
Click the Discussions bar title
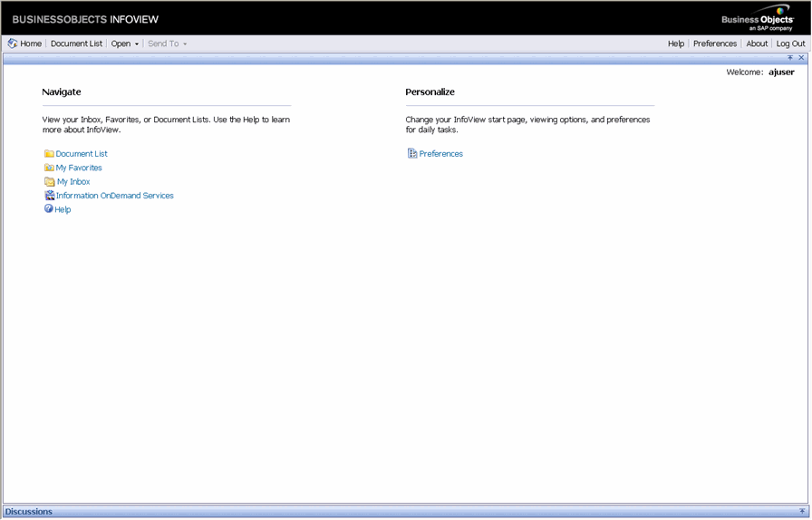click(28, 512)
